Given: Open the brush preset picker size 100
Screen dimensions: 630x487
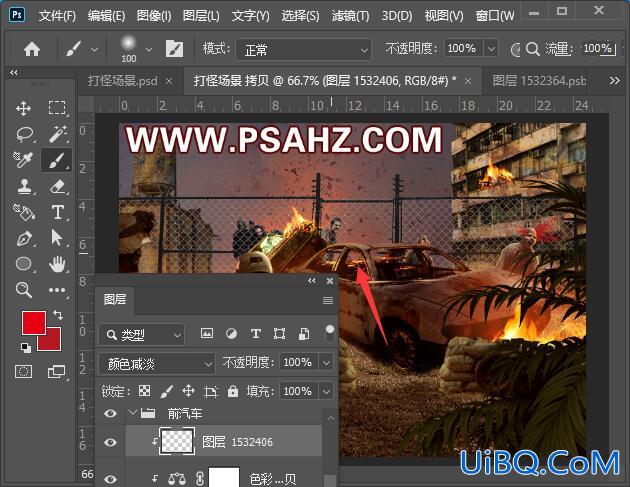Looking at the screenshot, I should point(136,50).
